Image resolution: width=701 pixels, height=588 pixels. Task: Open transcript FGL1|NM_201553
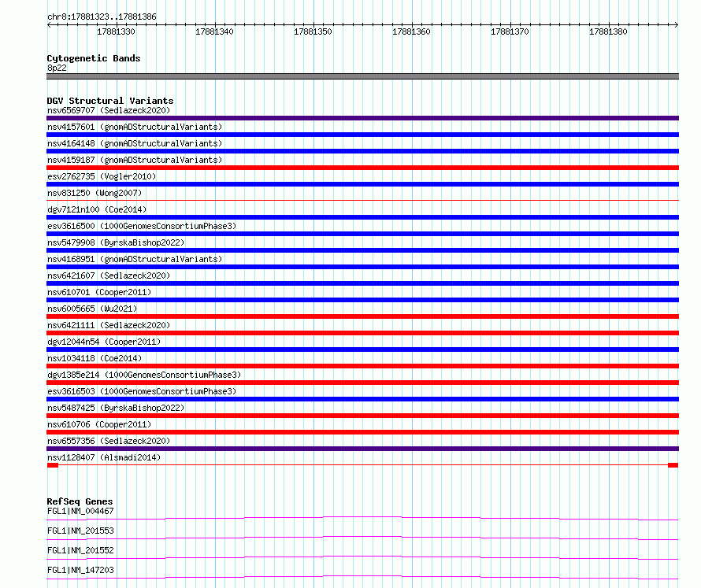(x=80, y=531)
